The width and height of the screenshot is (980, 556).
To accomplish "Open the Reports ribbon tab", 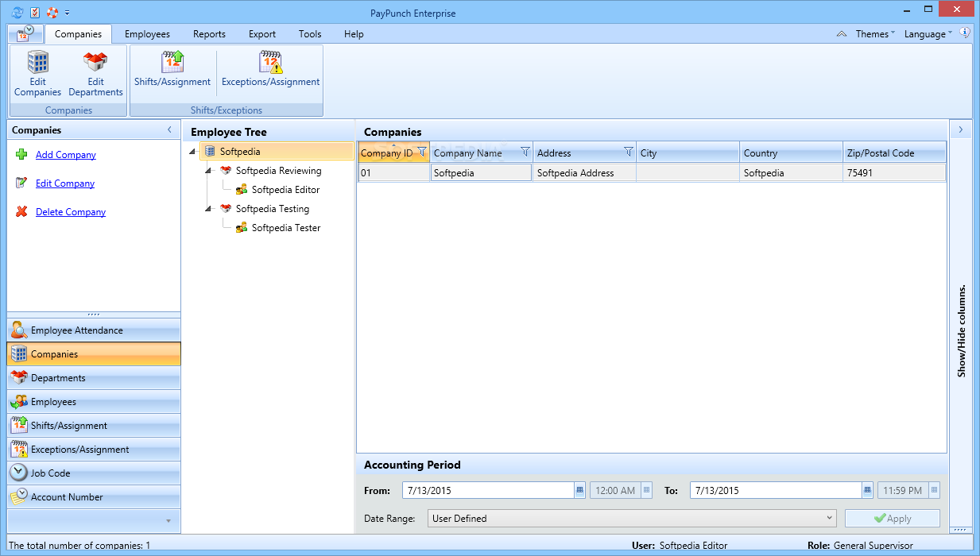I will [x=209, y=34].
